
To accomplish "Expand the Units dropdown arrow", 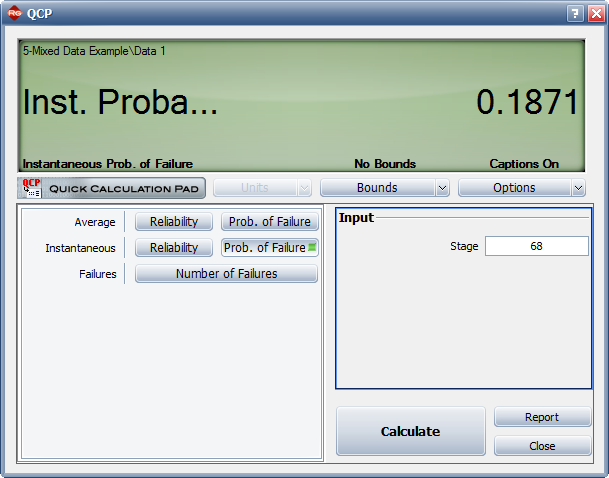I will point(304,188).
